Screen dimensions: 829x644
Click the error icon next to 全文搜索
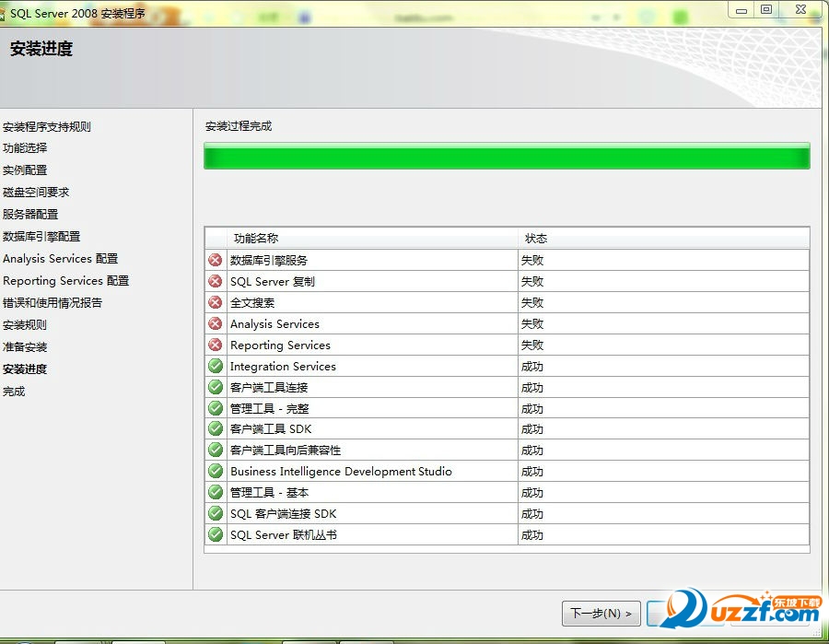point(216,302)
